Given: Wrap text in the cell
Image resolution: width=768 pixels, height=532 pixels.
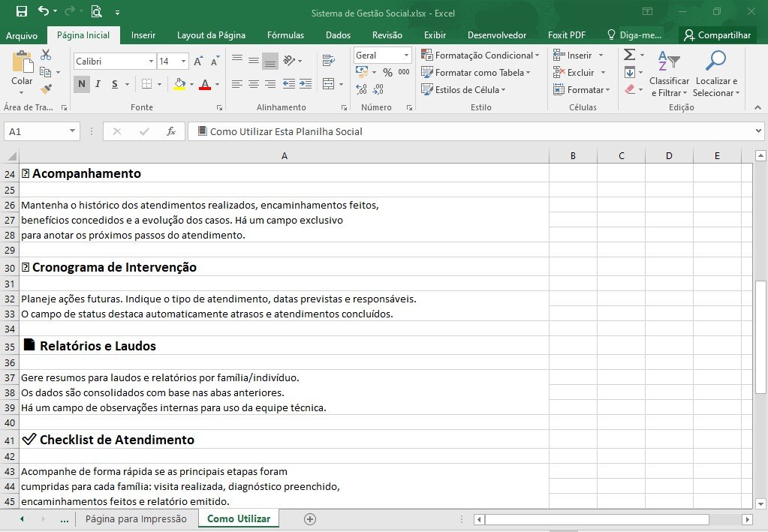Looking at the screenshot, I should [329, 61].
